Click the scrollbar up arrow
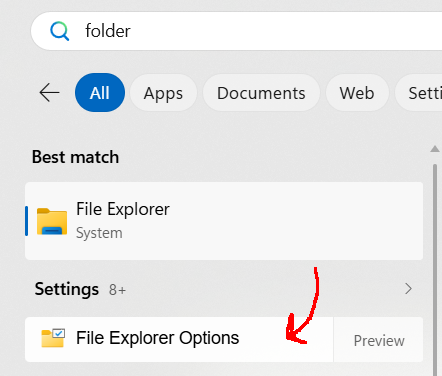Viewport: 442px width, 376px height. click(435, 149)
